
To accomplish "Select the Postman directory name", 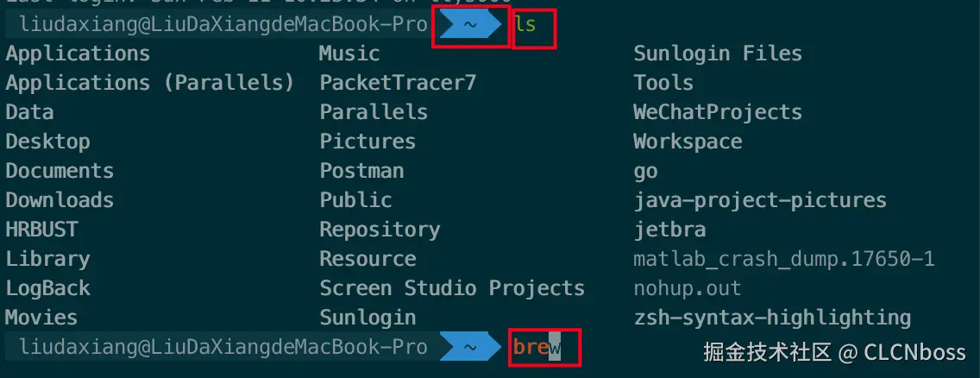I will click(361, 171).
